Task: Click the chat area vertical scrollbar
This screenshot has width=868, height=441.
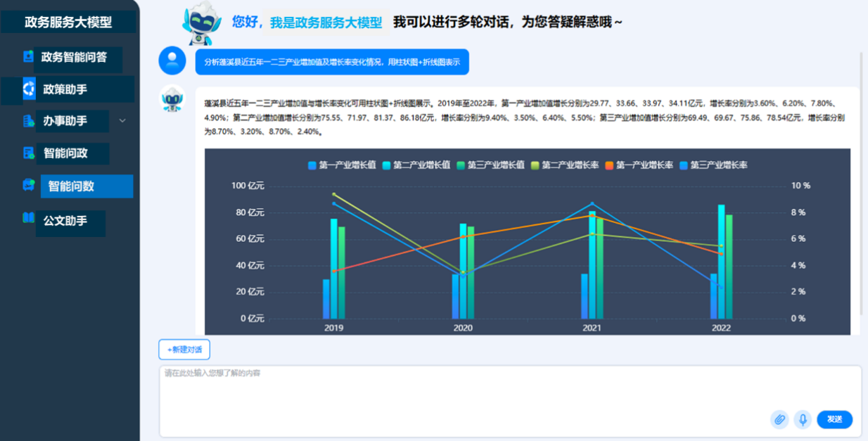Action: 862,183
